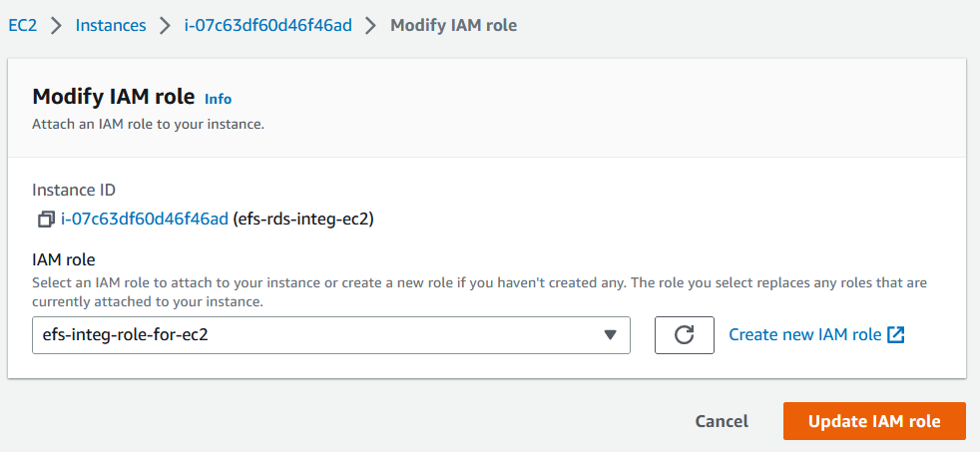Screen dimensions: 980x452
Task: Click the breadcrumb chevron after EC2
Action: (x=55, y=26)
